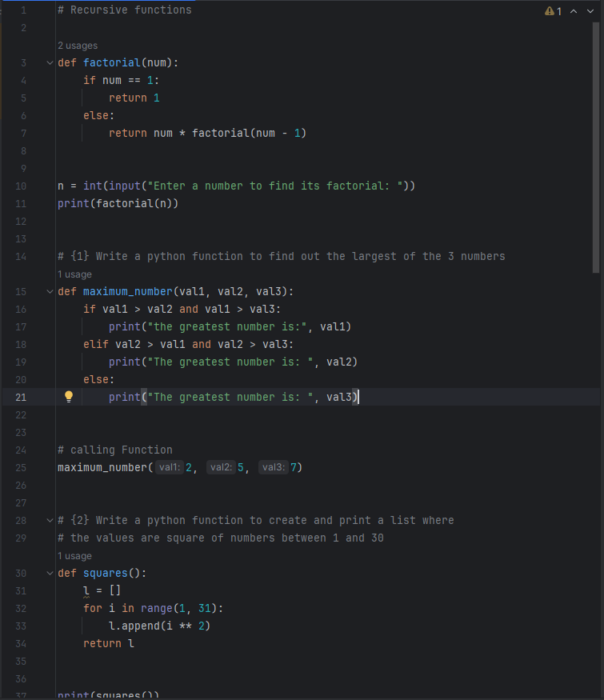Click the yellow light bulb quick-fix icon
604x700 pixels.
(x=69, y=397)
